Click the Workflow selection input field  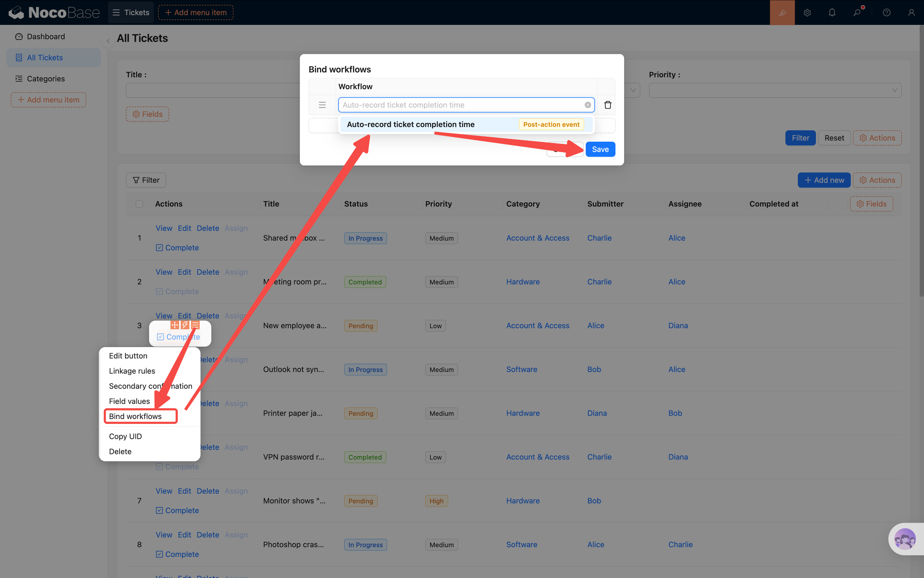(460, 105)
